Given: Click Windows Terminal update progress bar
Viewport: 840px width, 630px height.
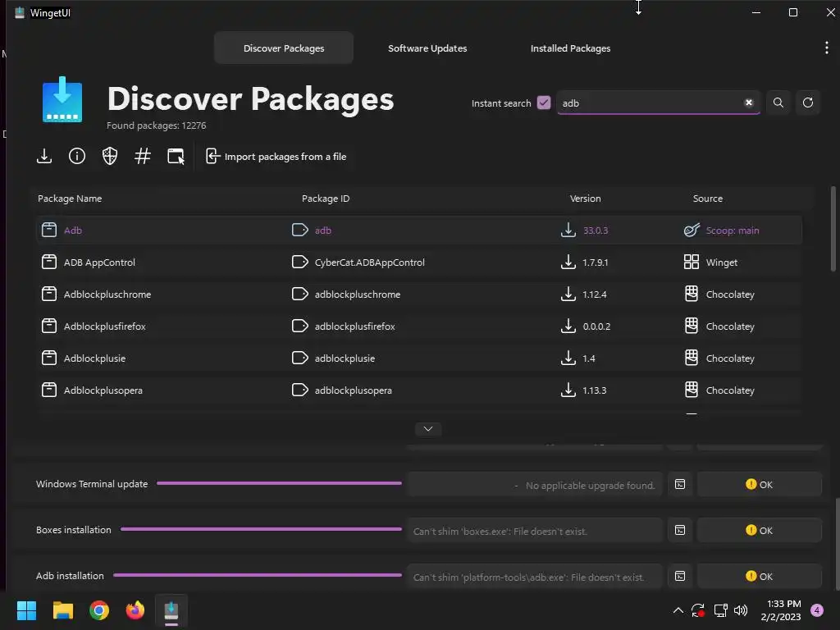Looking at the screenshot, I should pos(279,483).
